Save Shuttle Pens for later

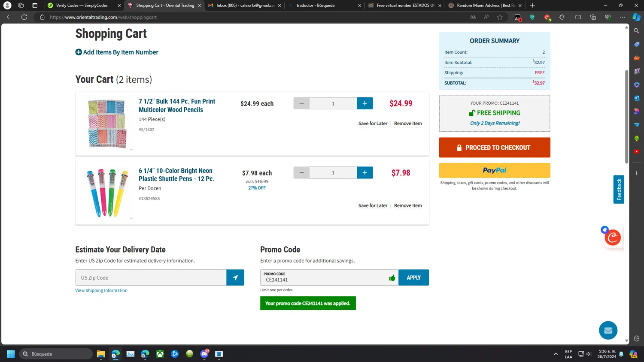[x=373, y=206]
